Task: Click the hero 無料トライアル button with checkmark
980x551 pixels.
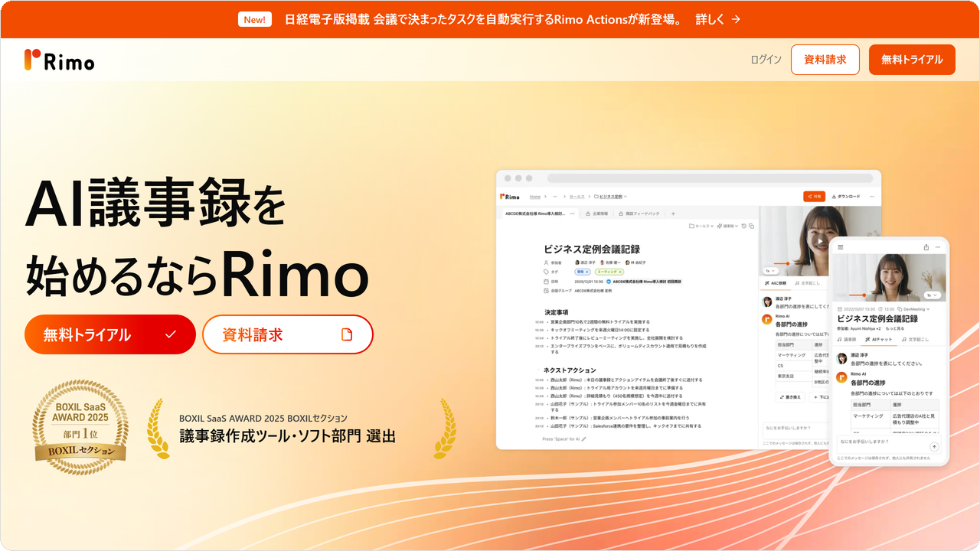Action: 110,334
